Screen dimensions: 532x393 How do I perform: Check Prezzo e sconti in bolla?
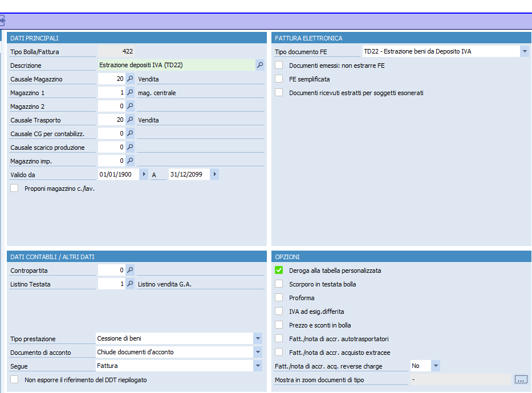pyautogui.click(x=279, y=325)
